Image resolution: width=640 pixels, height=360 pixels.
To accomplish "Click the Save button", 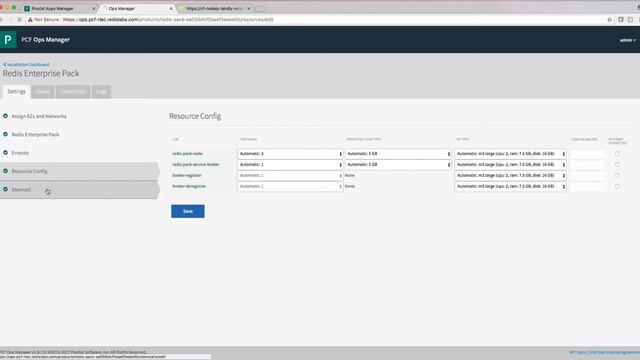I will point(188,211).
